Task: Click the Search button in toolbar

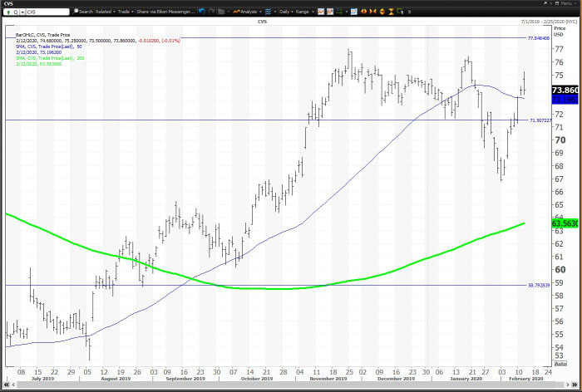Action: (83, 12)
